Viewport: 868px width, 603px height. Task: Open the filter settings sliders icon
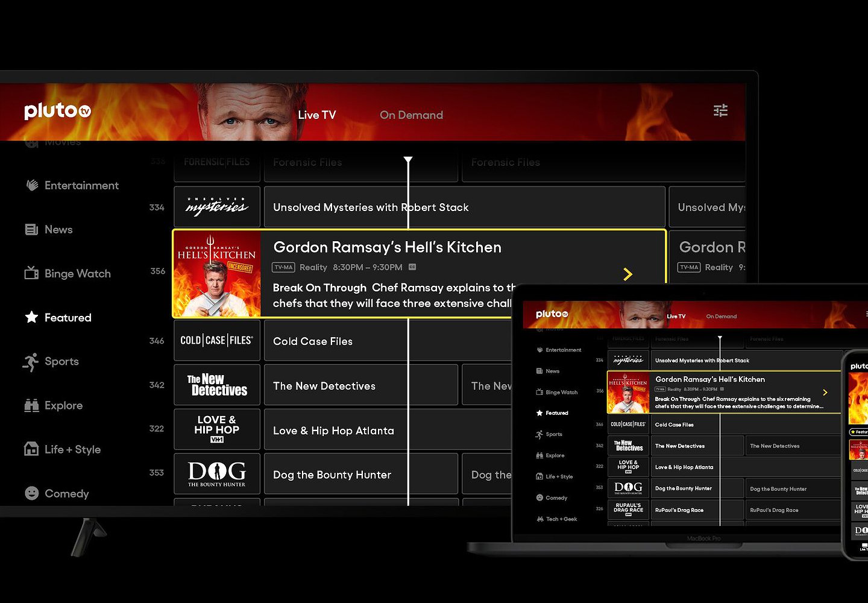tap(720, 110)
